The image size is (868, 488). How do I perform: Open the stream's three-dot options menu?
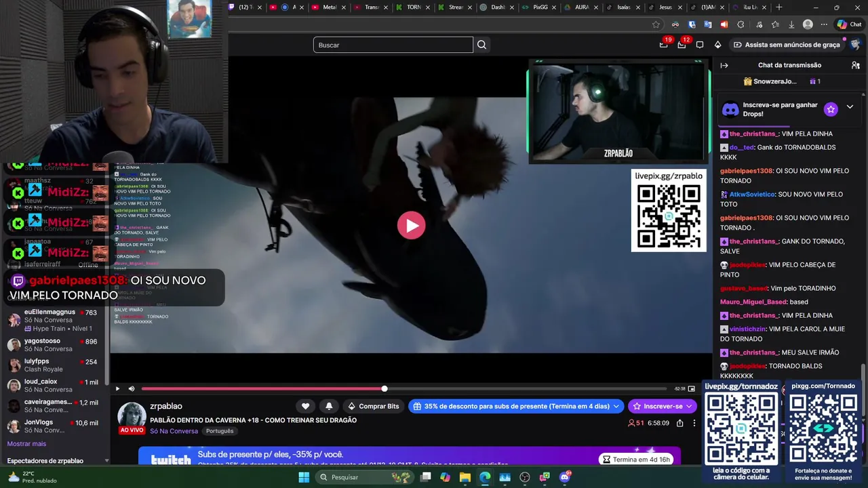click(x=694, y=423)
